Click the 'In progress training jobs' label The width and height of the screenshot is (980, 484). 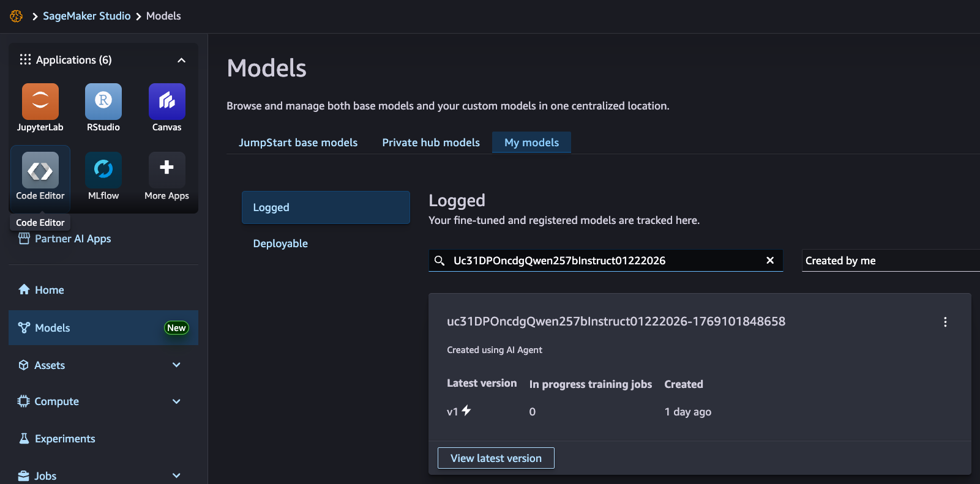(591, 384)
